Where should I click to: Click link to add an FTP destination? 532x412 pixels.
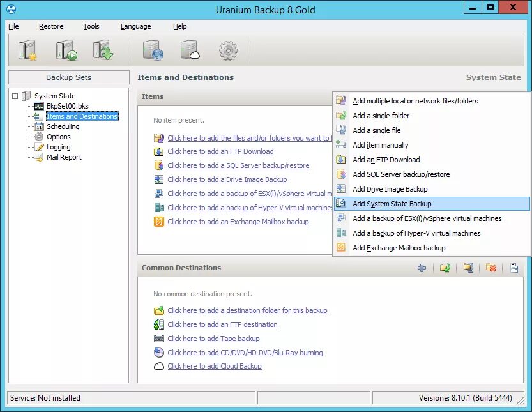(222, 324)
